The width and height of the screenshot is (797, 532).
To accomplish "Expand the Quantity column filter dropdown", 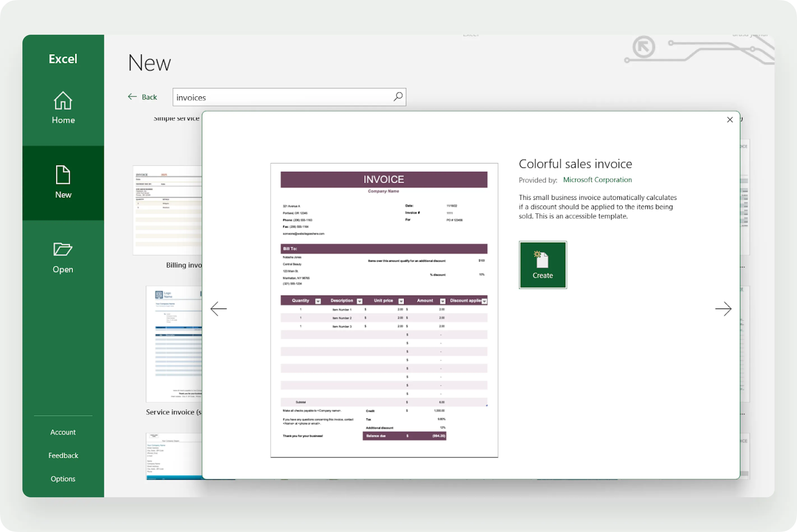I will pos(318,301).
